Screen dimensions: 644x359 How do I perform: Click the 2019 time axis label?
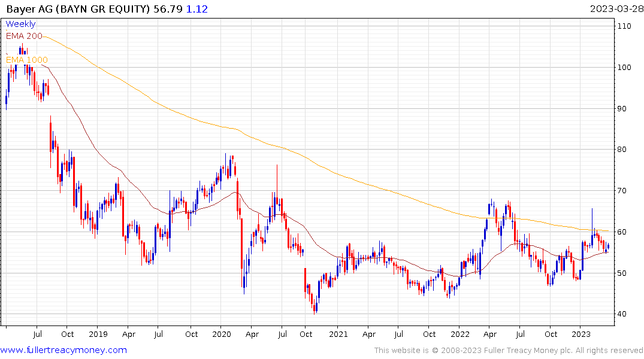click(x=98, y=334)
